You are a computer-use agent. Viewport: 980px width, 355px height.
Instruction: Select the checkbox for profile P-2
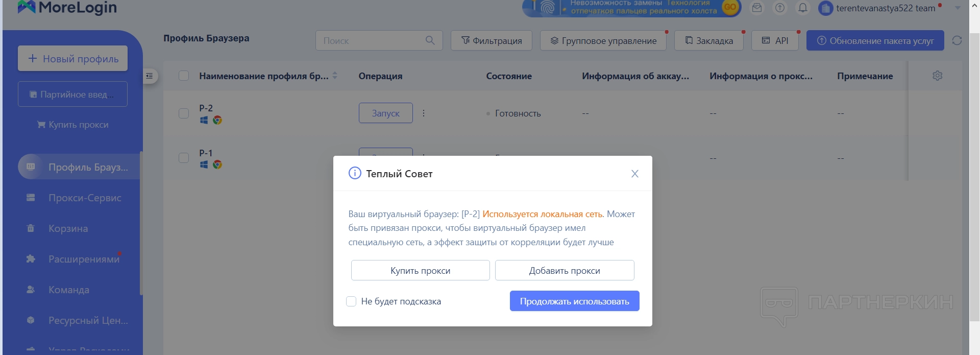point(184,113)
